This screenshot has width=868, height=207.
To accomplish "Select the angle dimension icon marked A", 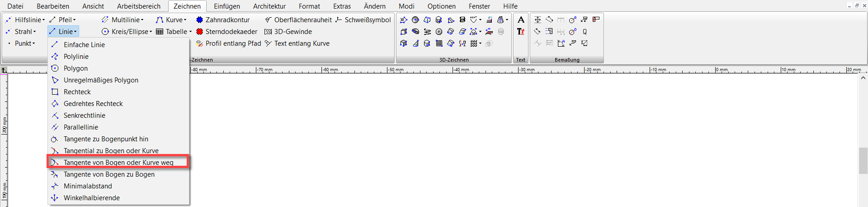I will [x=561, y=43].
